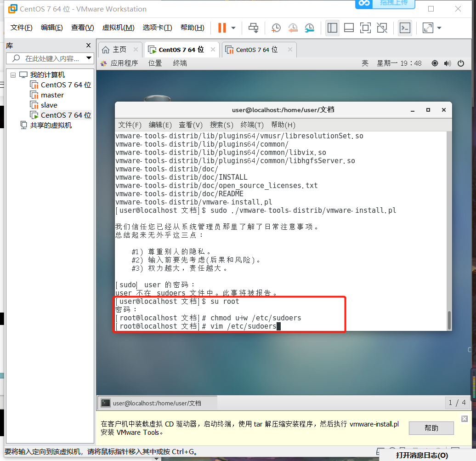This screenshot has height=461, width=476.
Task: Click 打开消息日志(O) at bottom right
Action: (421, 455)
